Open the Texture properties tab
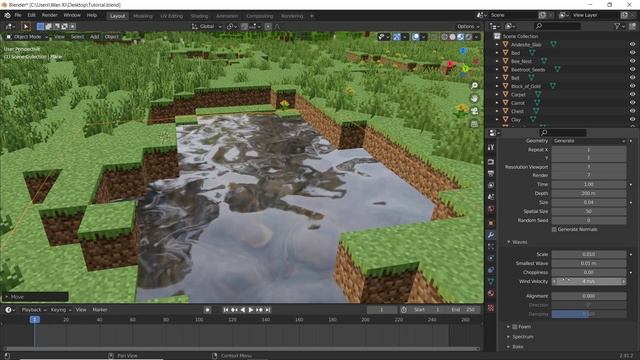Viewport: 640px width, 360px height. click(x=491, y=308)
